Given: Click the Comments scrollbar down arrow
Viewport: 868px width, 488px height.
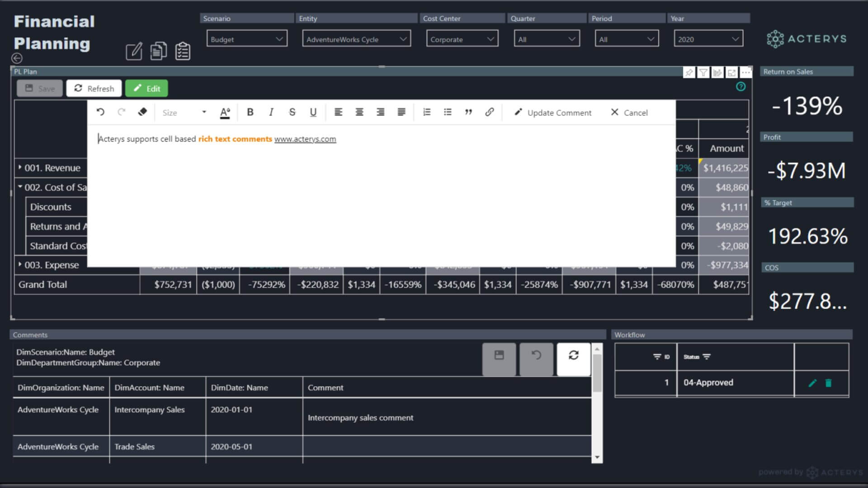Looking at the screenshot, I should 597,457.
